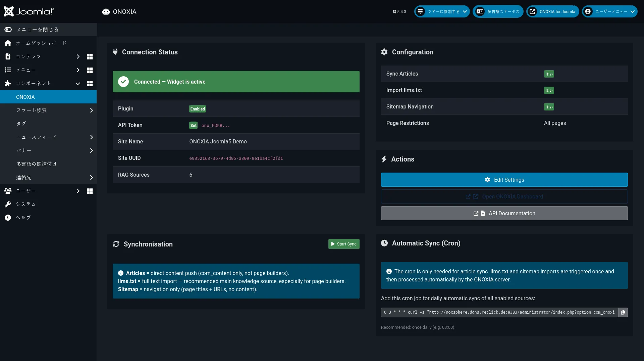Viewport: 644px width, 361px height.
Task: Click Sync Articles はい badge
Action: (x=549, y=74)
